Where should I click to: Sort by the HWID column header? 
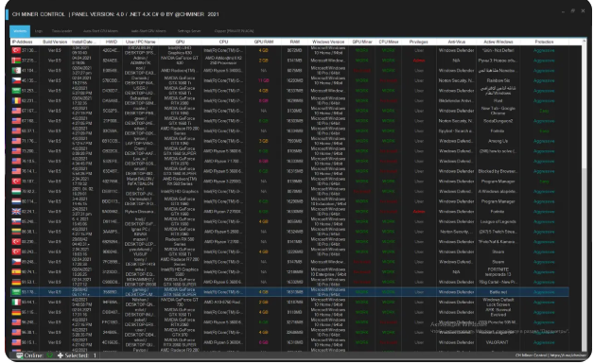pos(112,42)
